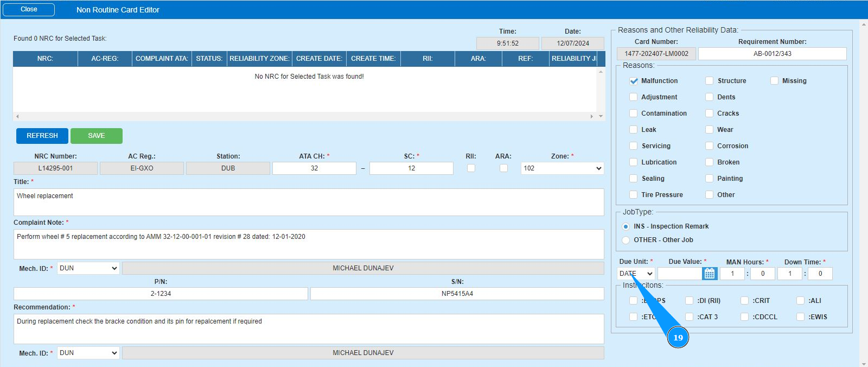Viewport: 868px width, 367px height.
Task: Click the blue REFRESH button
Action: pos(42,136)
